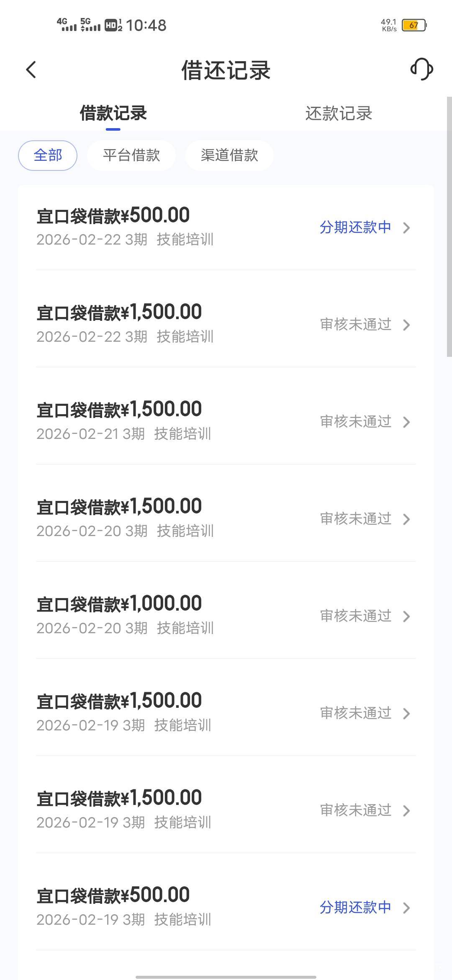The image size is (452, 980).
Task: Tap the 5G signal strength icon
Action: 90,25
